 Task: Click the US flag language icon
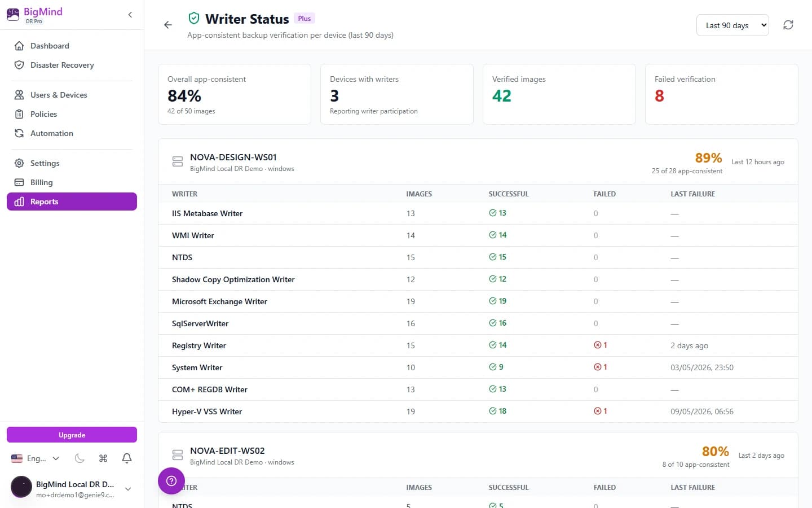[17, 458]
